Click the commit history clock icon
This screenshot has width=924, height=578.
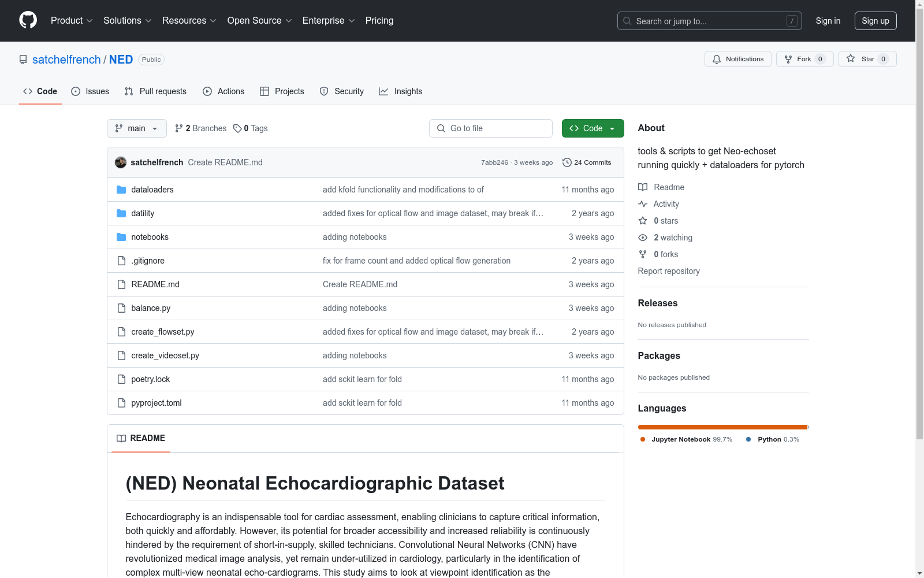point(567,162)
